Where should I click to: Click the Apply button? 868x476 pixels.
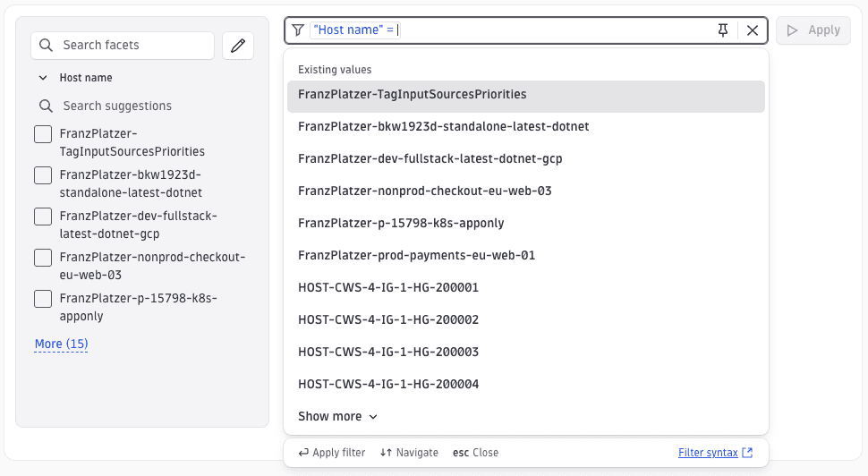pos(813,30)
